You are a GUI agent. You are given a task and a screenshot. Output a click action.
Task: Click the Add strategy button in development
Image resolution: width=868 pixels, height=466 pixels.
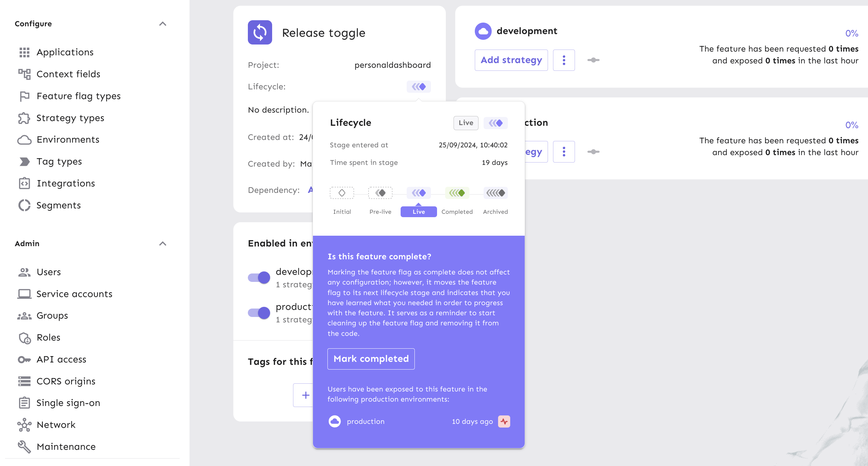click(511, 60)
